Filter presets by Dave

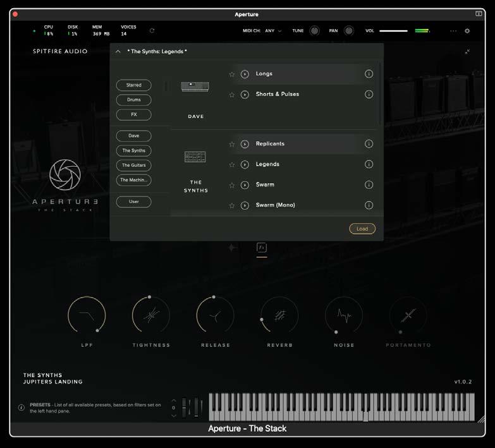pyautogui.click(x=133, y=136)
